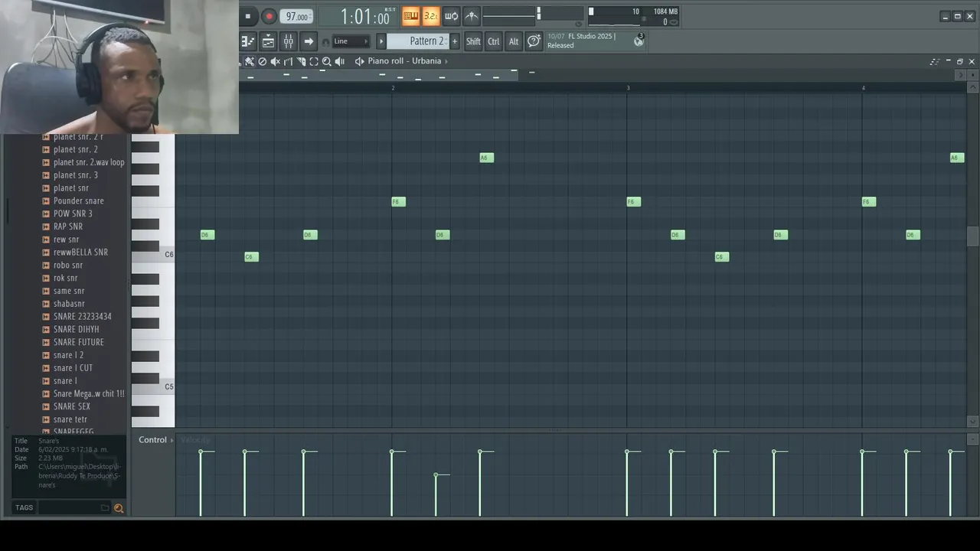Select the Zoom magnifier tool

tap(327, 61)
